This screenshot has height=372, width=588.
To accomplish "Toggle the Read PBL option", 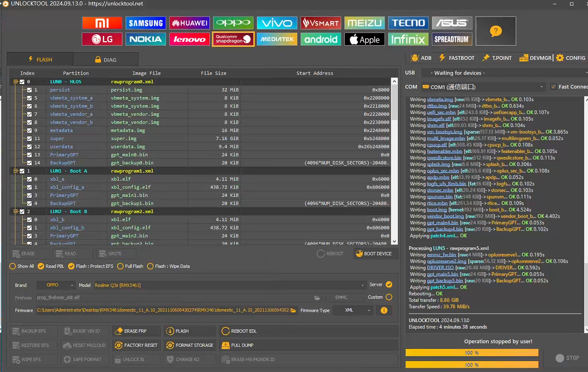I will pos(51,266).
